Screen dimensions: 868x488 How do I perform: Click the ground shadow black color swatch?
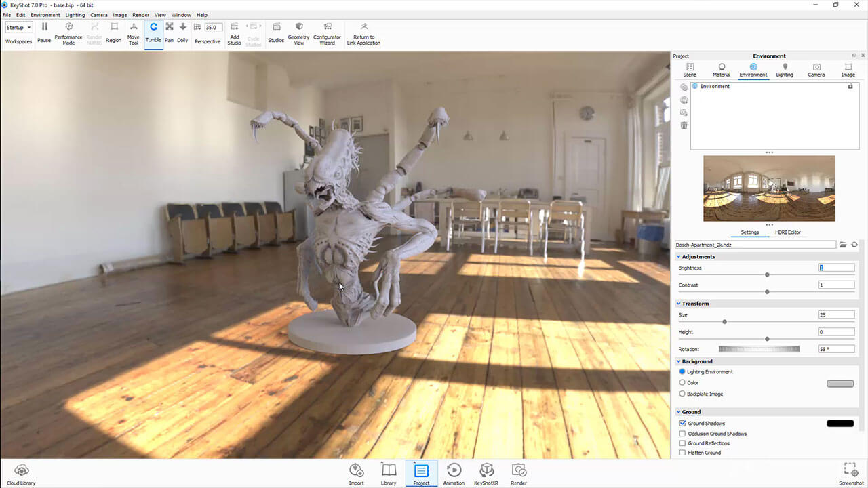(840, 424)
